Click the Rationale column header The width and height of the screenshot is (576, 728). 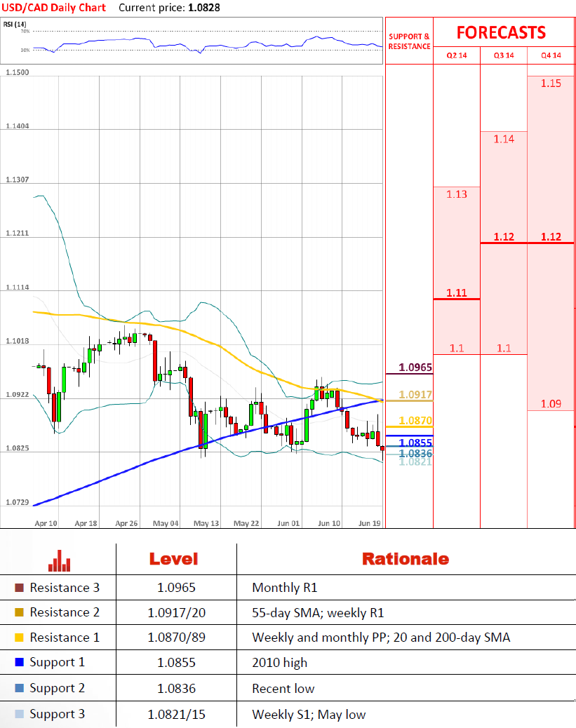(406, 559)
